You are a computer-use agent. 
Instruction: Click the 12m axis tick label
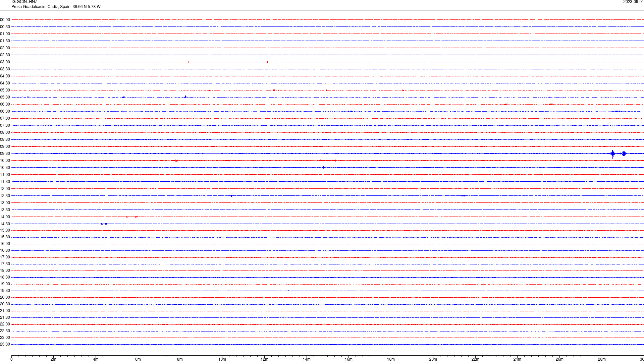[264, 359]
